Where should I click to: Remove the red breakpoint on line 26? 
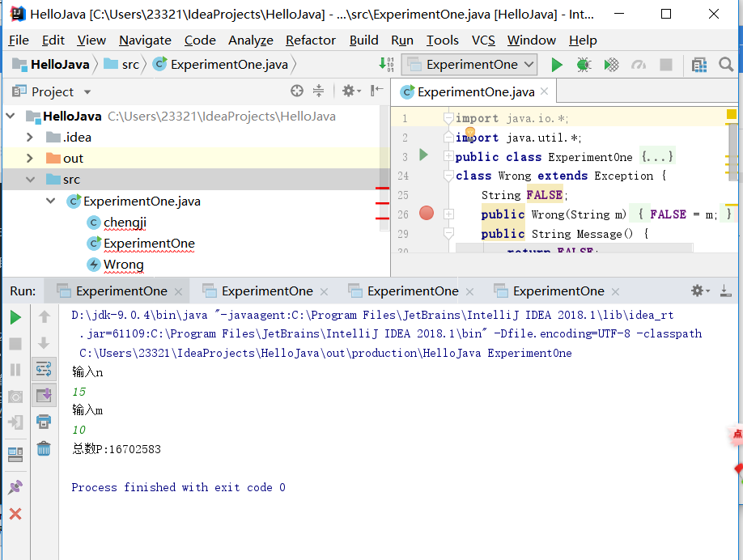coord(427,213)
